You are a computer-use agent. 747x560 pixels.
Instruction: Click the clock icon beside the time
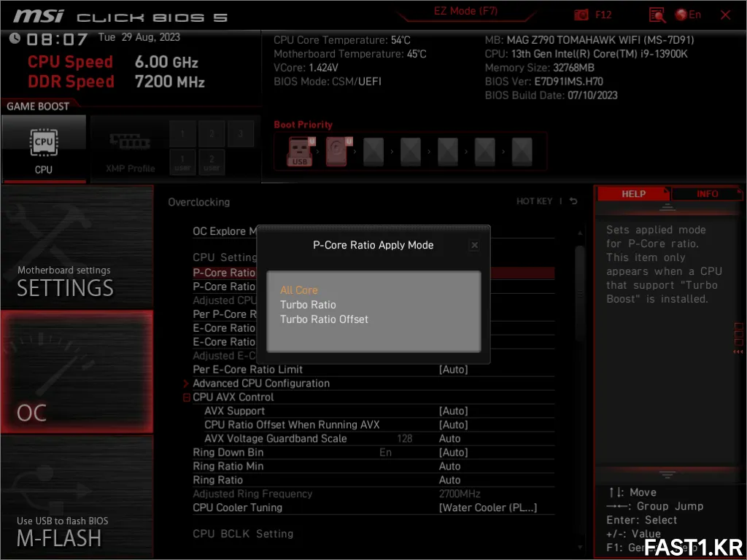(15, 38)
